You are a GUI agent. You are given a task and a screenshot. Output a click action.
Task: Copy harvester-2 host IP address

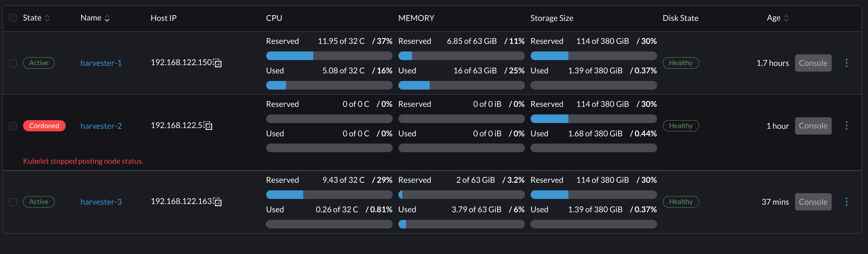(208, 126)
